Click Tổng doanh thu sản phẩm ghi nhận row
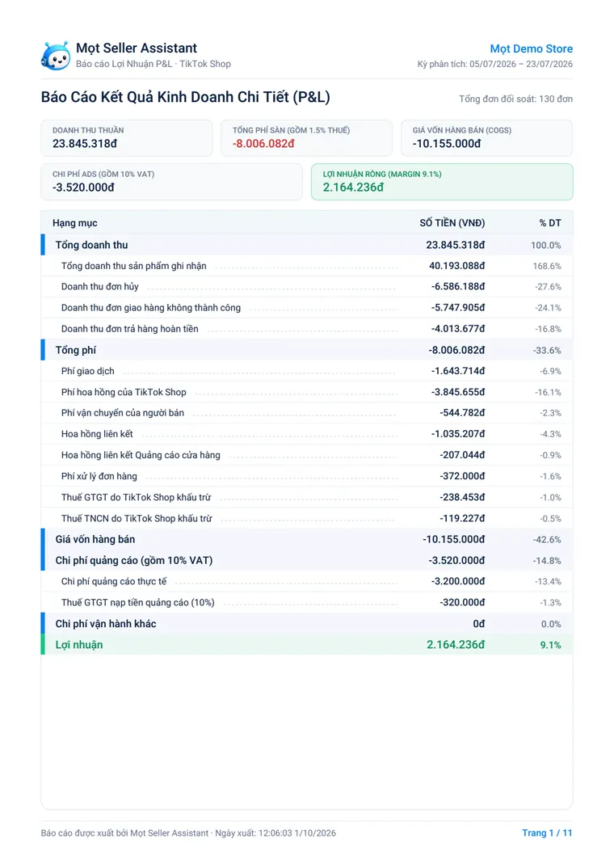The image size is (614, 868). pos(307,266)
